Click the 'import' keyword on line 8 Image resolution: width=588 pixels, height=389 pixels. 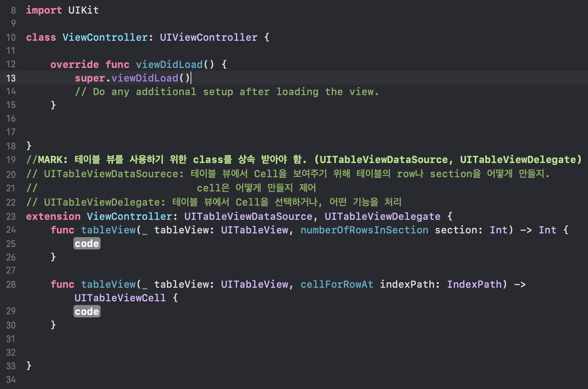pos(44,10)
